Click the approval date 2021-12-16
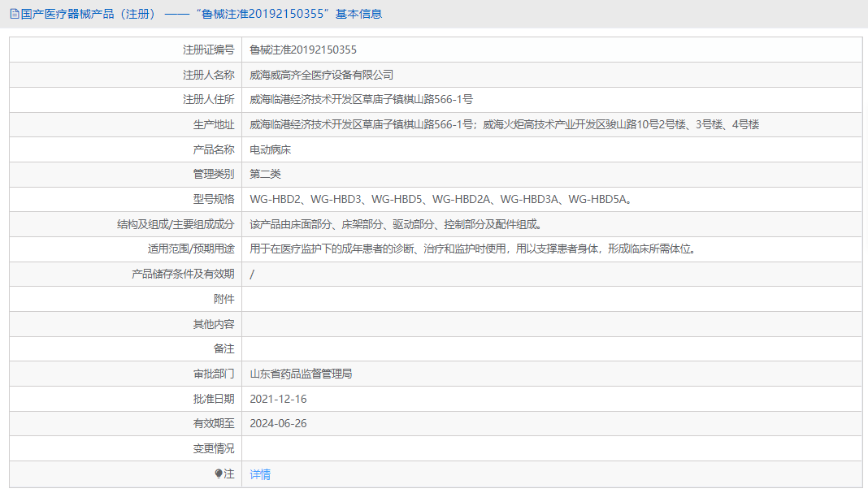 (278, 399)
